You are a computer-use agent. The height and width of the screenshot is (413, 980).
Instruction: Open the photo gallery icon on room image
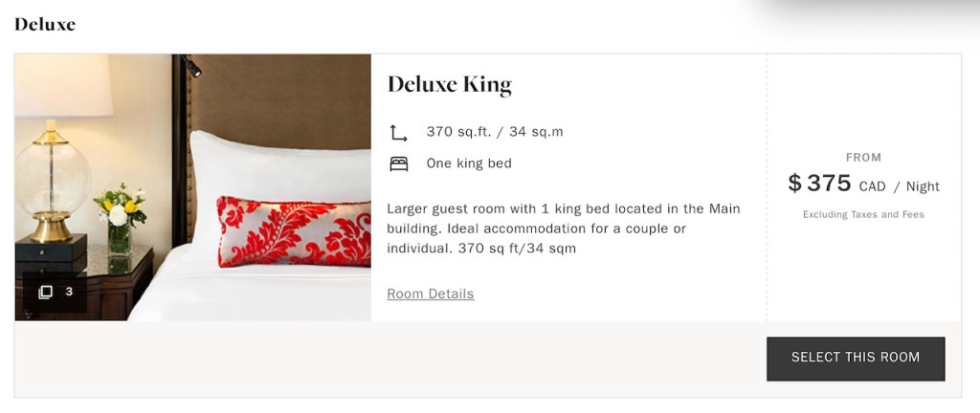point(45,293)
